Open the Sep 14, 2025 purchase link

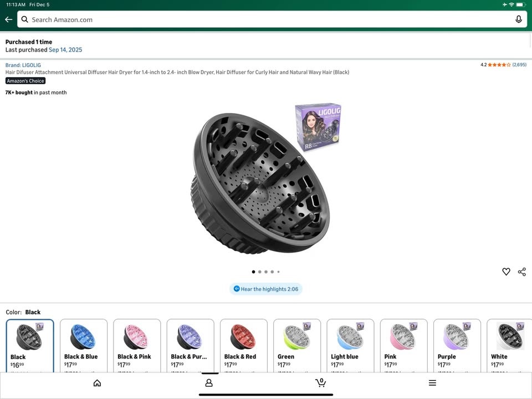(x=65, y=50)
